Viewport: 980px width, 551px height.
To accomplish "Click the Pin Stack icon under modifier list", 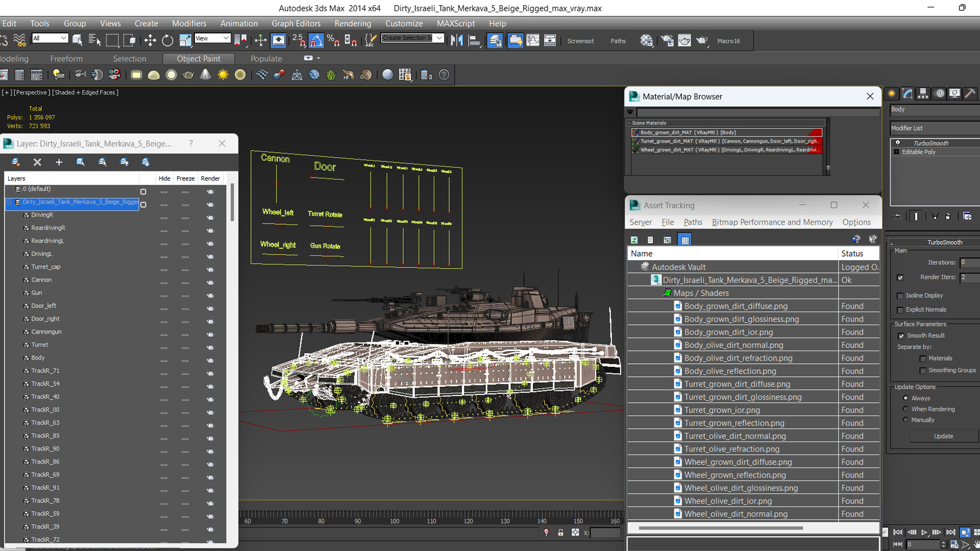I will (x=897, y=216).
